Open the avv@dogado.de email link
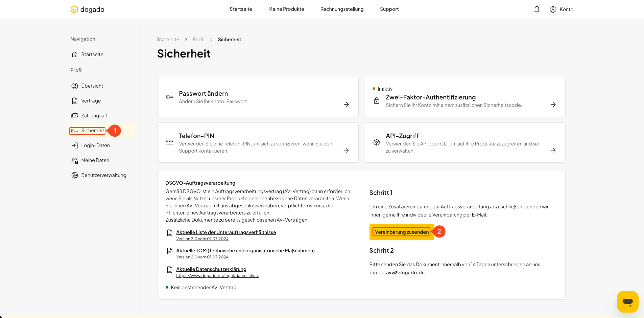This screenshot has height=318, width=644. pos(405,273)
